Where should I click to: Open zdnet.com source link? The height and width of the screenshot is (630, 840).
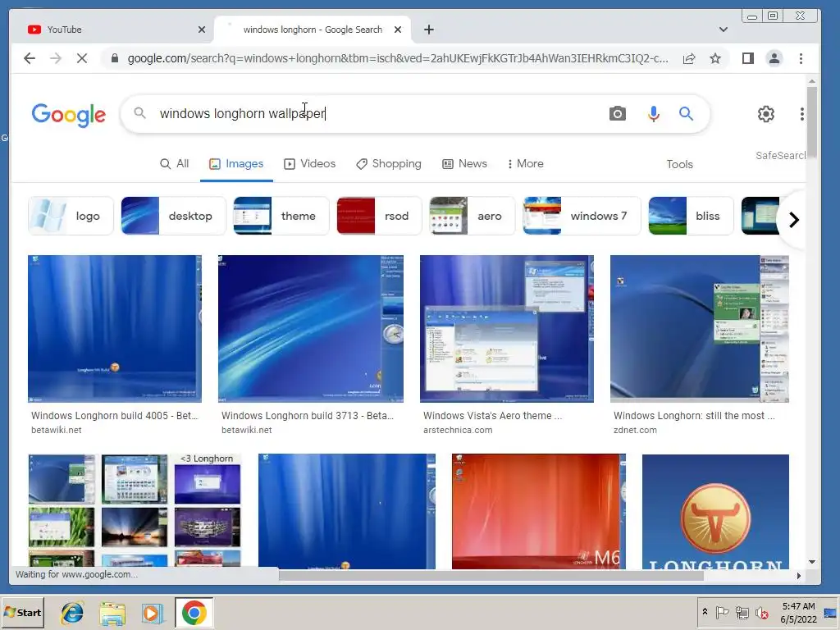click(x=635, y=430)
